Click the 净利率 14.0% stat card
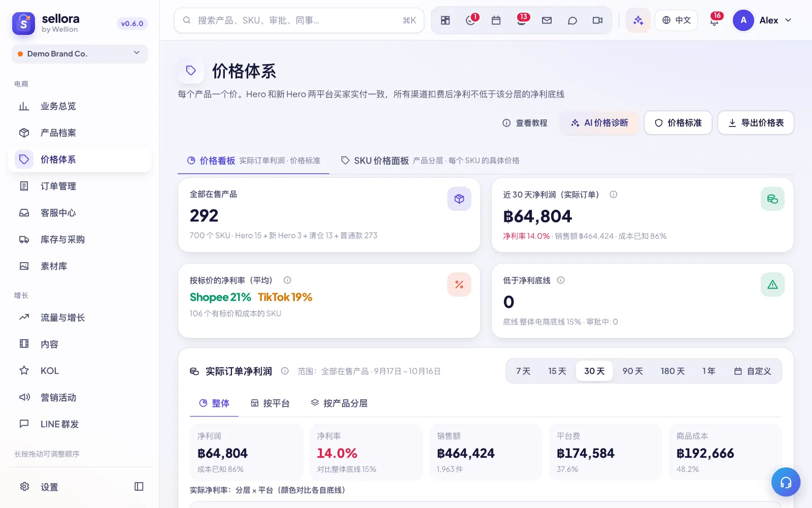 click(366, 452)
